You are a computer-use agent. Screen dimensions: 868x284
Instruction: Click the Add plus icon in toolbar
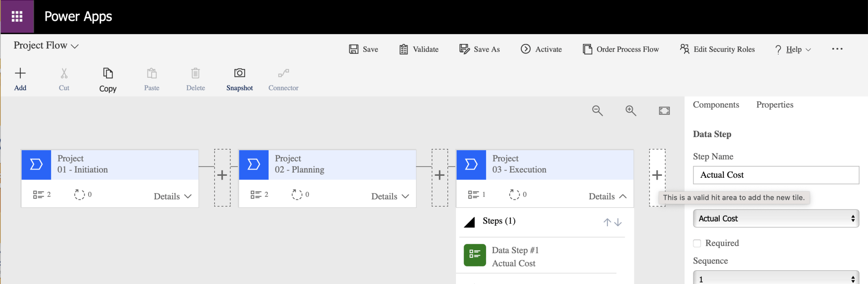click(x=20, y=73)
